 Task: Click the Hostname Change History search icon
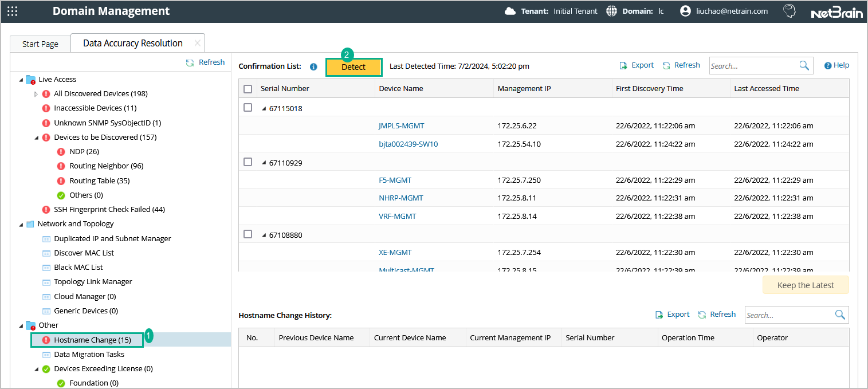840,315
